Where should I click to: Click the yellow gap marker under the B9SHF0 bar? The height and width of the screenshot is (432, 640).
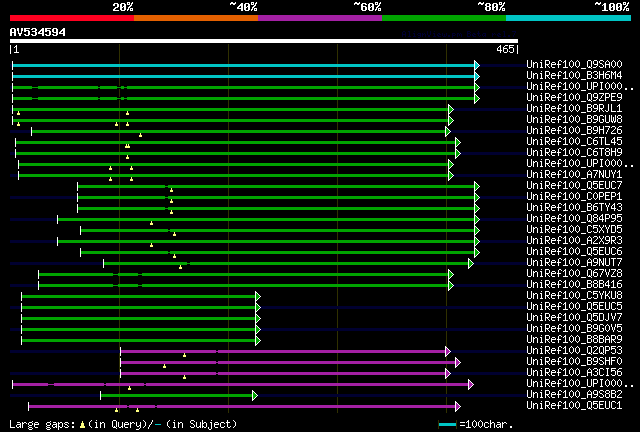click(x=164, y=366)
